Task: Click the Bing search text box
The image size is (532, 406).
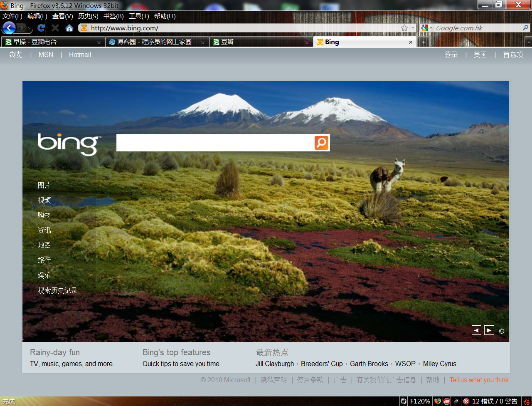Action: tap(215, 143)
